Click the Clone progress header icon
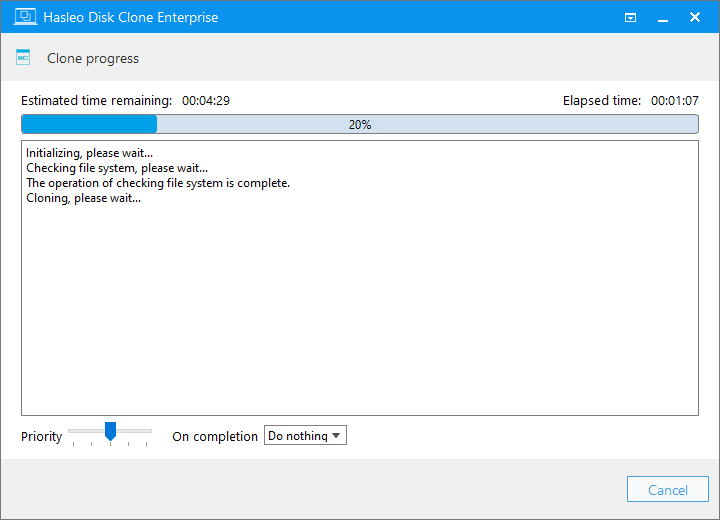The image size is (720, 520). click(x=23, y=57)
